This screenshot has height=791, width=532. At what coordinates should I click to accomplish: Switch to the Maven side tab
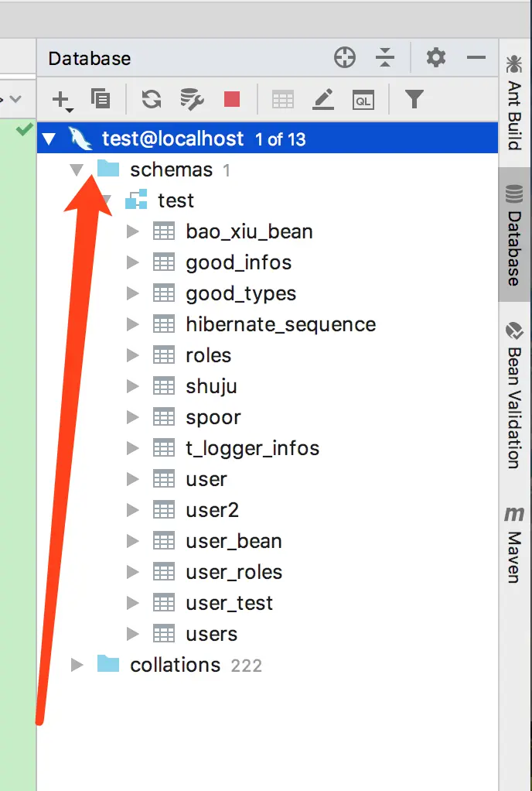click(513, 544)
